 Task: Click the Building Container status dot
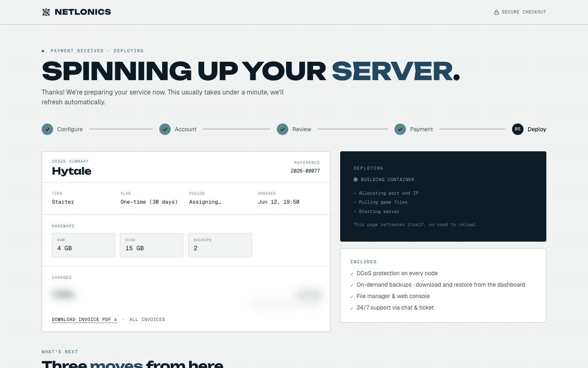tap(356, 180)
